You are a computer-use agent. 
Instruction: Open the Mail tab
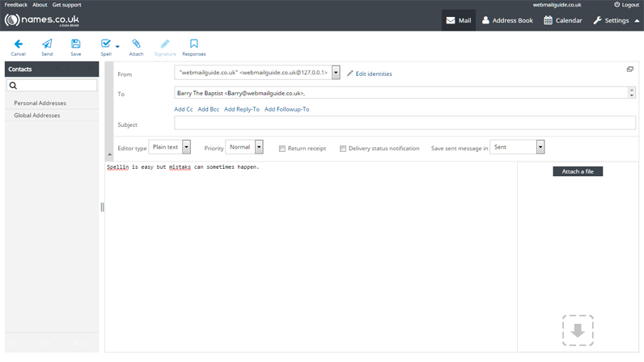coord(459,20)
